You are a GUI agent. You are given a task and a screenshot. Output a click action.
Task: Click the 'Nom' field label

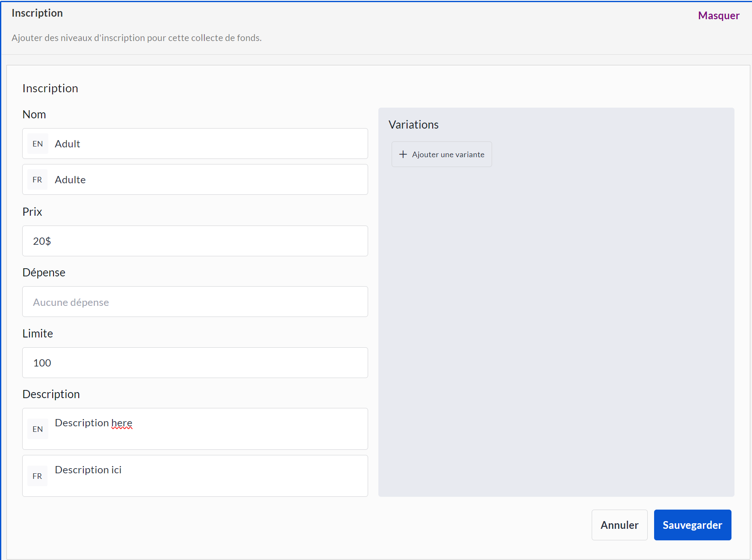point(34,114)
